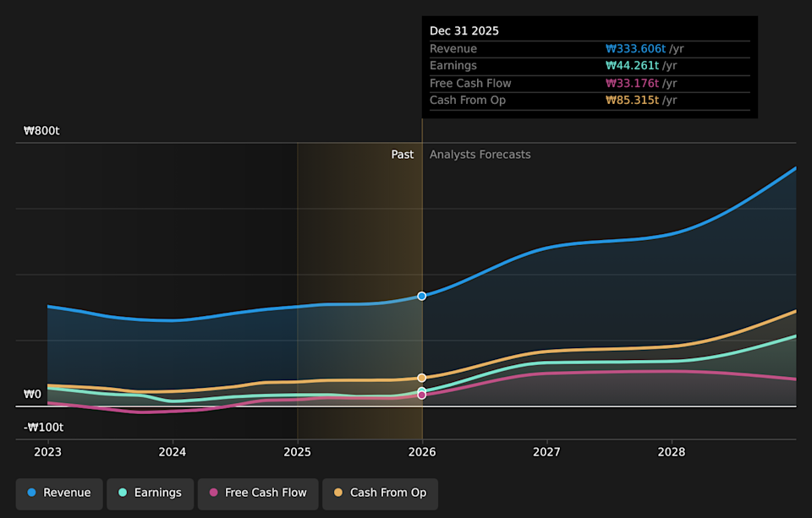Toggle the Earnings series visibility

150,493
